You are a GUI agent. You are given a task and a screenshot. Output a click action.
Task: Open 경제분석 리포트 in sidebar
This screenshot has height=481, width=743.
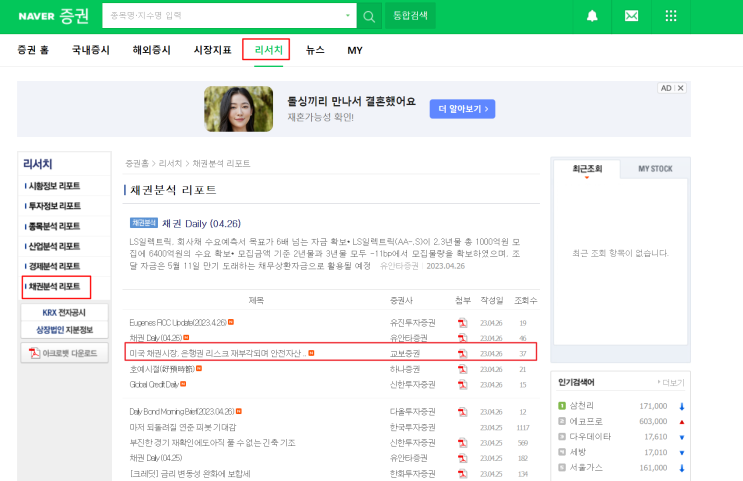pos(54,266)
